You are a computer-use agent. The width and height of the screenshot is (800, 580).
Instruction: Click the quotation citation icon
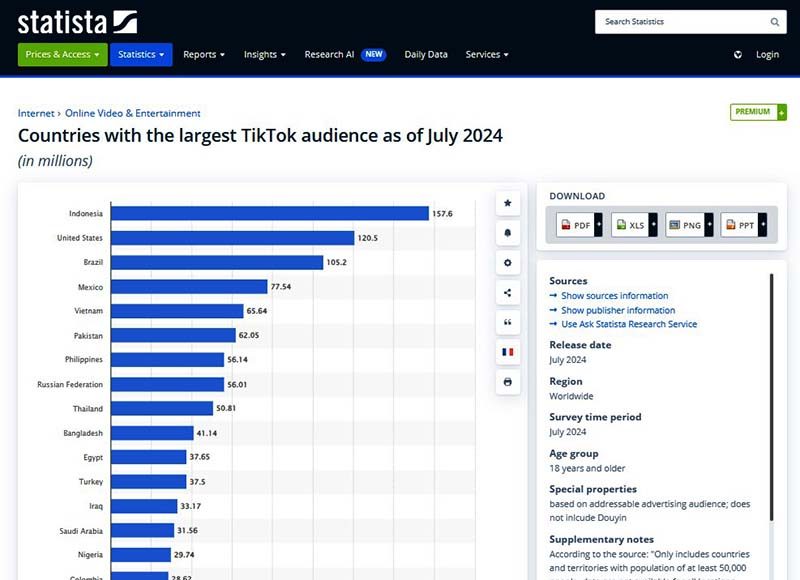point(508,323)
